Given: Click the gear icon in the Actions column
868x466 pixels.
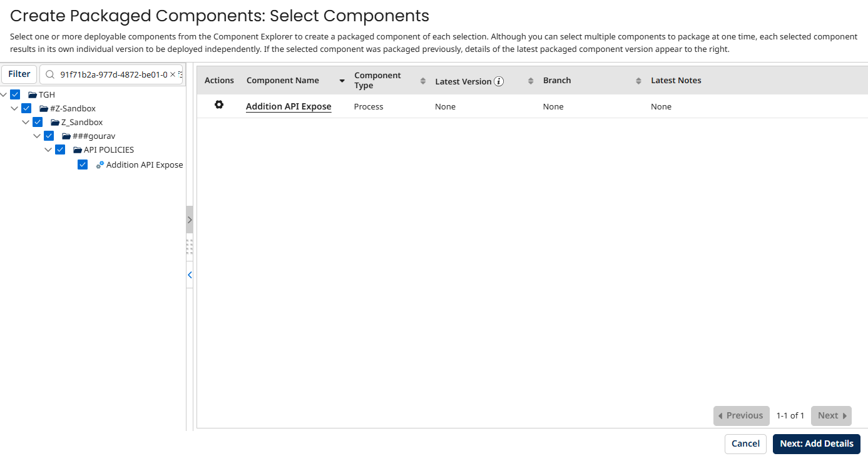Looking at the screenshot, I should (219, 105).
